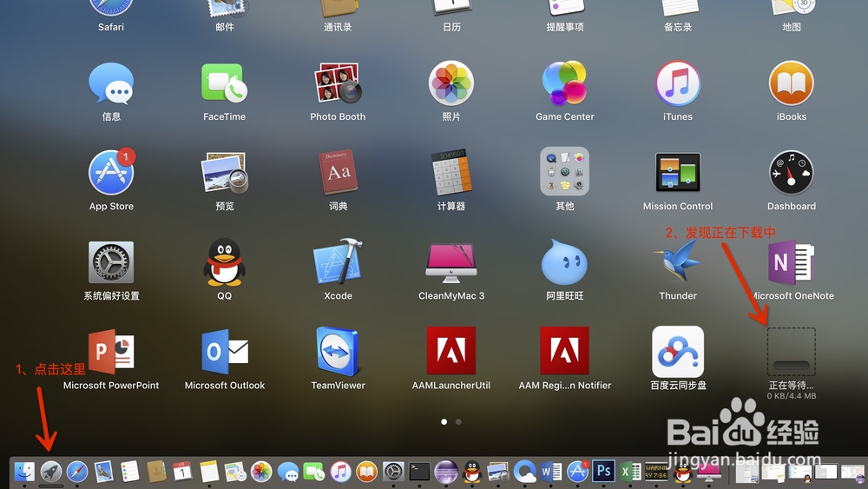Launch FaceTime from the Launchpad grid
This screenshot has height=489, width=868.
pyautogui.click(x=224, y=83)
